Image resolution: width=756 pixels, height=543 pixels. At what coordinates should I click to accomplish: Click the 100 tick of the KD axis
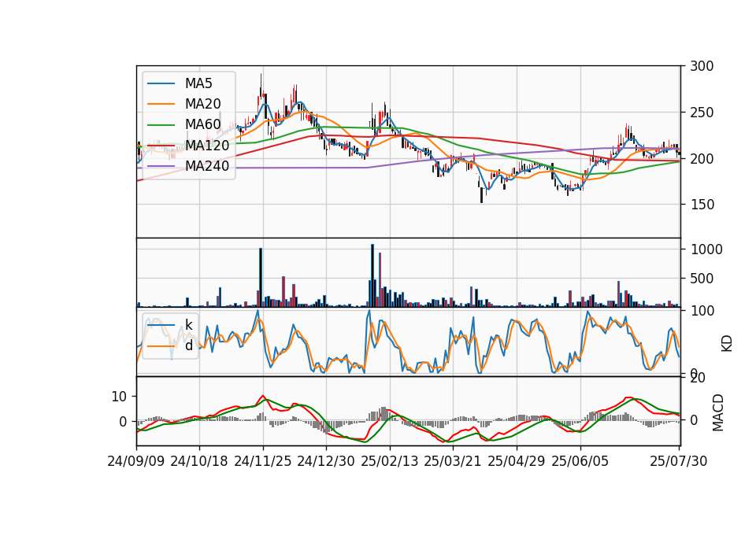[702, 311]
